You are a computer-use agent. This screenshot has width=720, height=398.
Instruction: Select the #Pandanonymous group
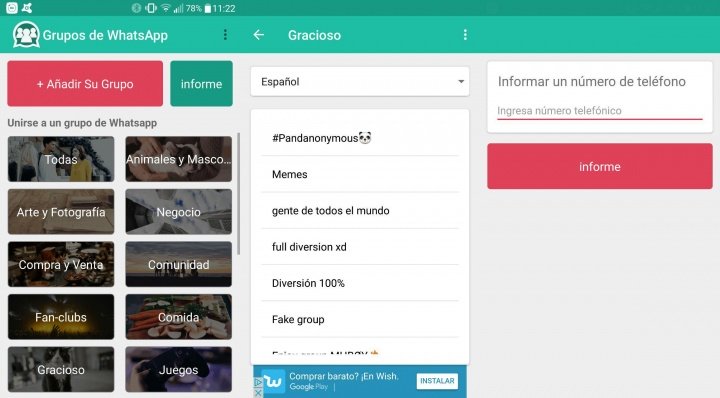(360, 138)
